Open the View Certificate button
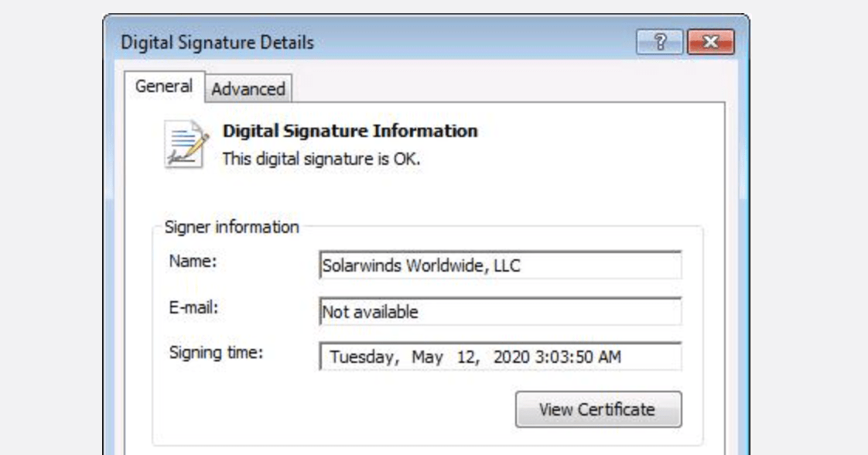This screenshot has height=455, width=868. tap(599, 409)
